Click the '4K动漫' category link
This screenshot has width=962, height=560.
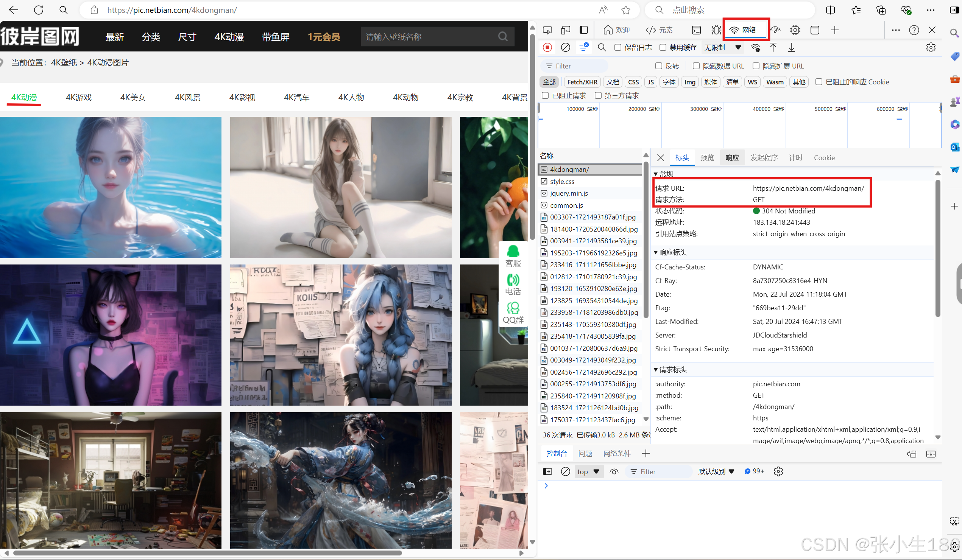click(x=23, y=96)
